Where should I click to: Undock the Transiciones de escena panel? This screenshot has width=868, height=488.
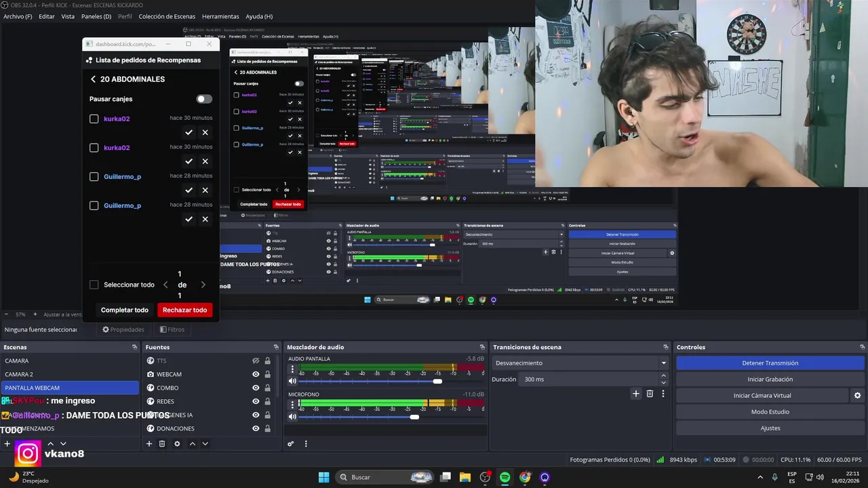[x=665, y=347]
